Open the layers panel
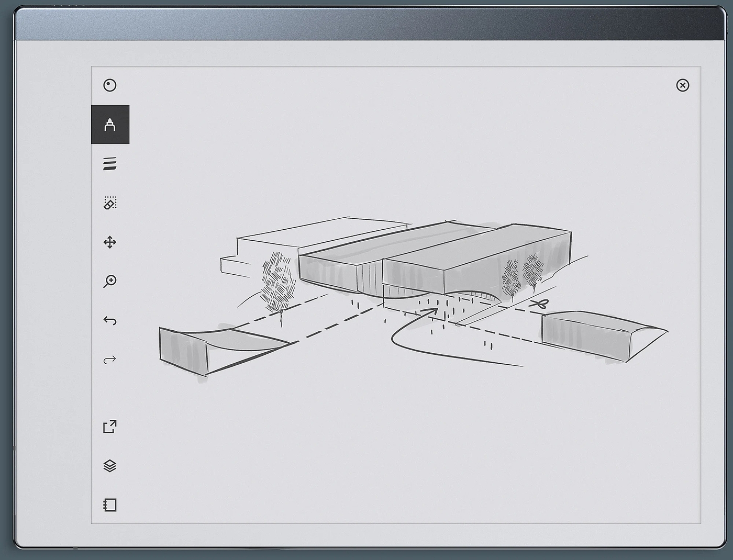The width and height of the screenshot is (733, 560). 110,466
